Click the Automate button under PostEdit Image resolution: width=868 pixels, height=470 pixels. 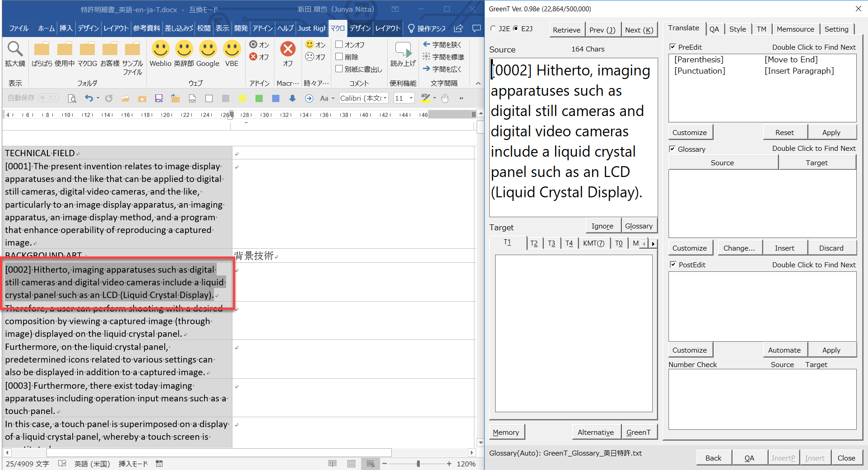coord(784,350)
